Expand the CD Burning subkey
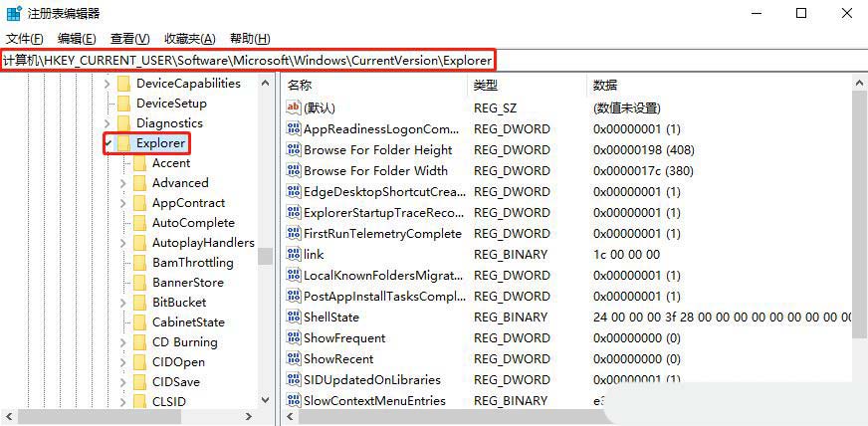The image size is (868, 426). 122,342
